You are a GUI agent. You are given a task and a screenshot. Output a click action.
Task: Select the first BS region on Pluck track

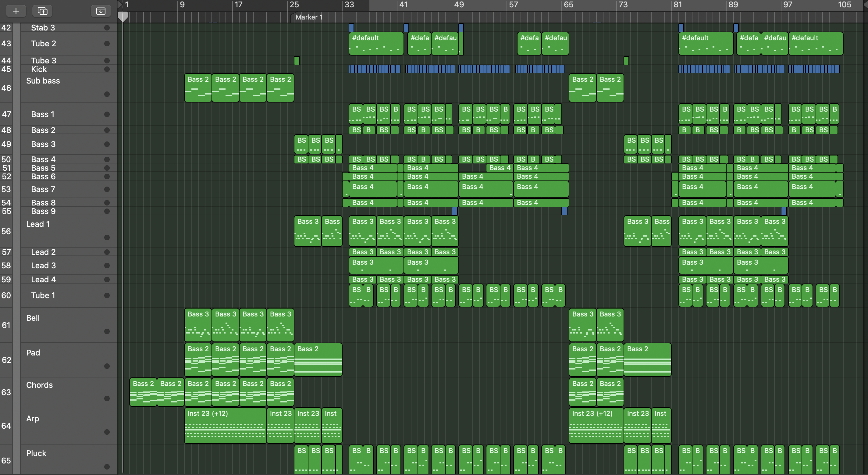pos(301,459)
